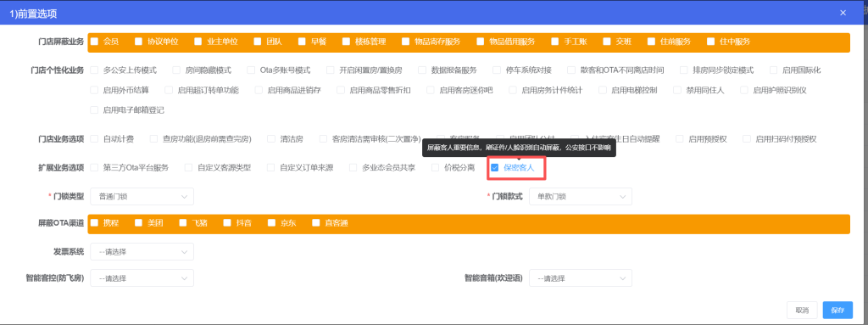This screenshot has width=868, height=325.
Task: Save settings with 保存 button
Action: click(x=837, y=310)
